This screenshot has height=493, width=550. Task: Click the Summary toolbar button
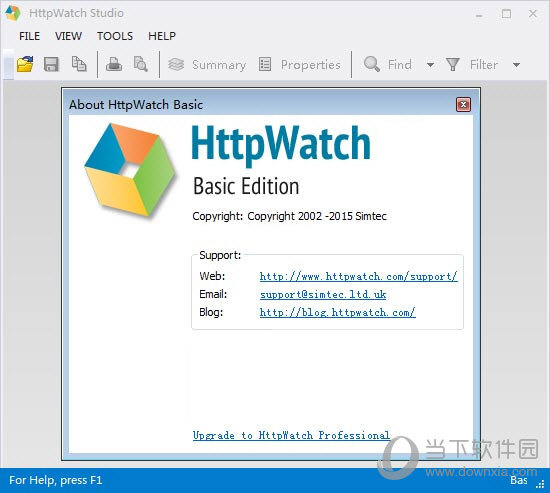[207, 65]
